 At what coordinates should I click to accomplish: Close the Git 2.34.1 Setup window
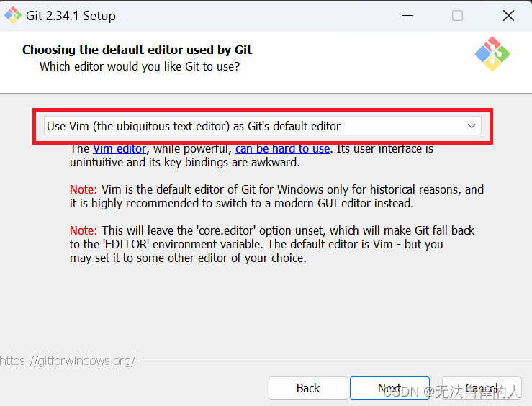[x=508, y=16]
